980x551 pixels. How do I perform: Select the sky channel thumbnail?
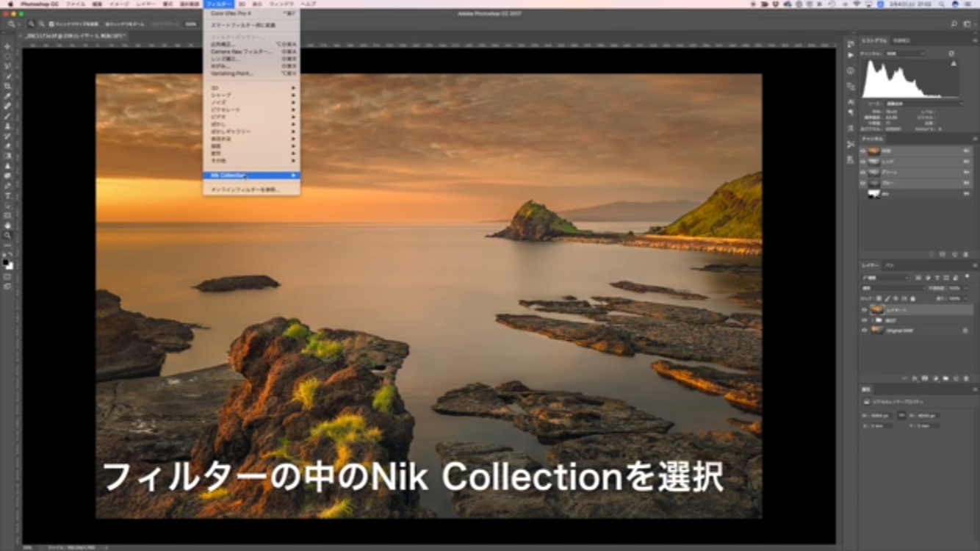click(x=873, y=194)
